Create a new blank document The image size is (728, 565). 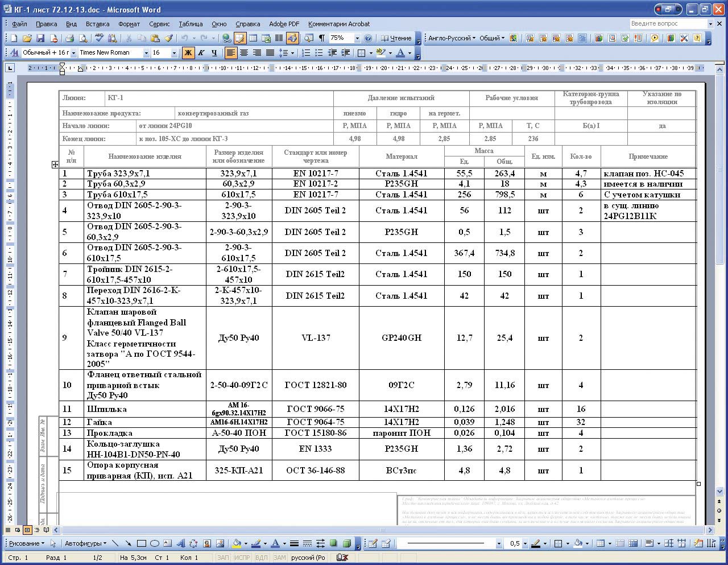tap(14, 38)
